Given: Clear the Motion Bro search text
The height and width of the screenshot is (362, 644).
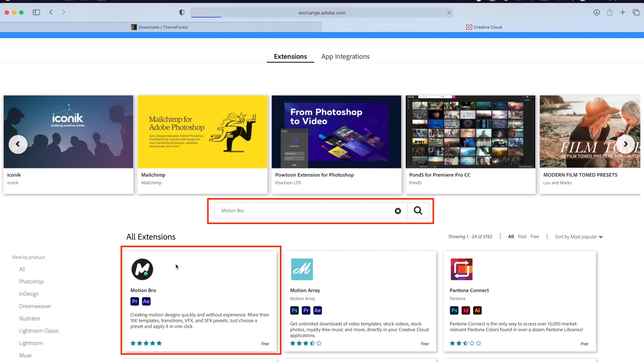Looking at the screenshot, I should point(398,211).
